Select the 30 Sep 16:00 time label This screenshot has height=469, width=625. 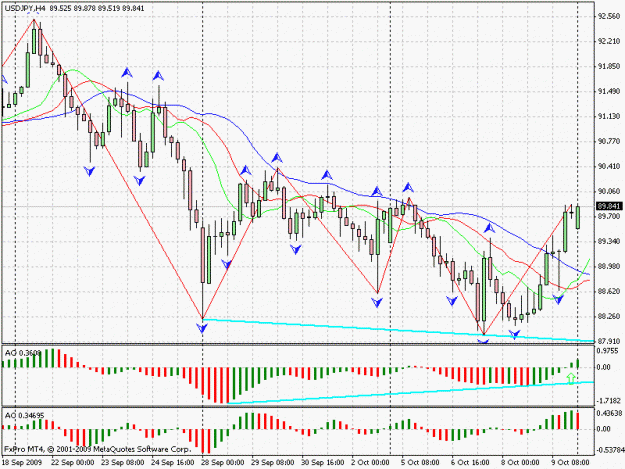click(x=322, y=463)
